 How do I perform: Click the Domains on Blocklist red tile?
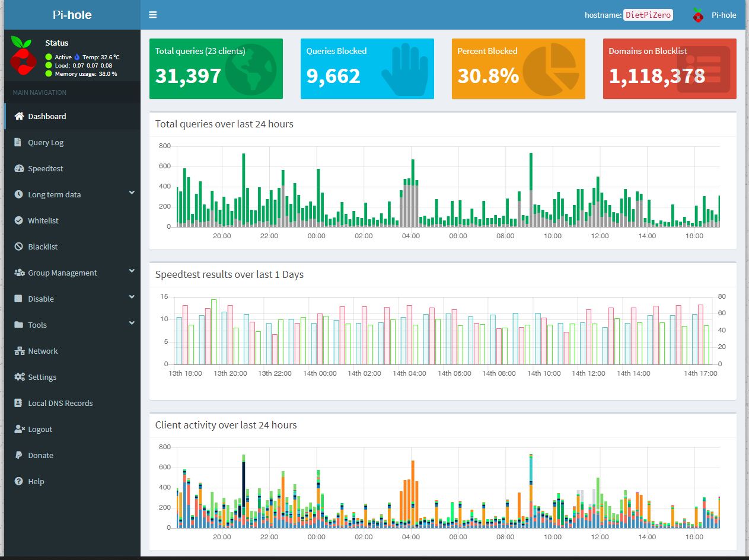tap(670, 69)
